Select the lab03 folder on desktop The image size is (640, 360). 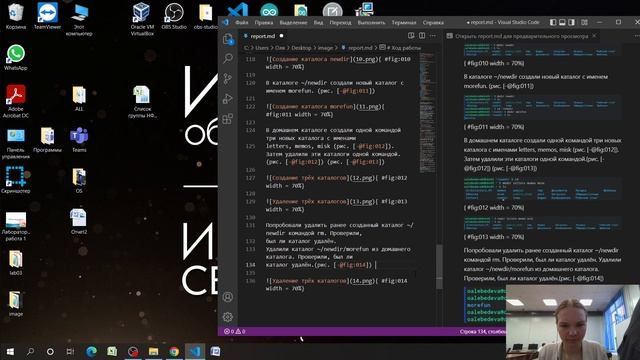coord(16,263)
